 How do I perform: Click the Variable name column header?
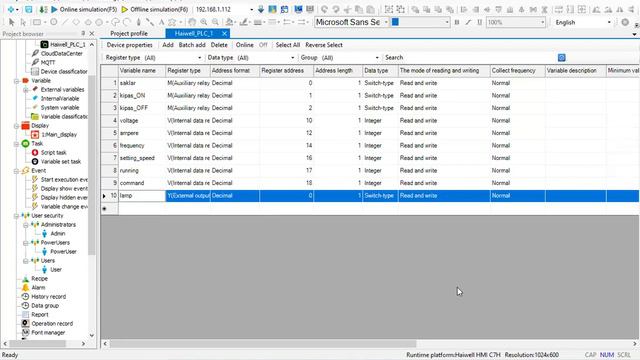tap(142, 71)
